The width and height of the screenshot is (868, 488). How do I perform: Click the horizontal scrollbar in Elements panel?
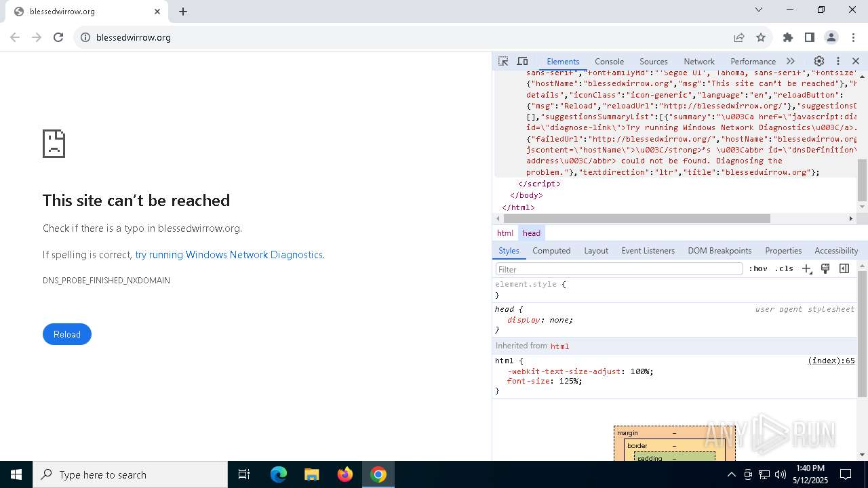pos(637,218)
